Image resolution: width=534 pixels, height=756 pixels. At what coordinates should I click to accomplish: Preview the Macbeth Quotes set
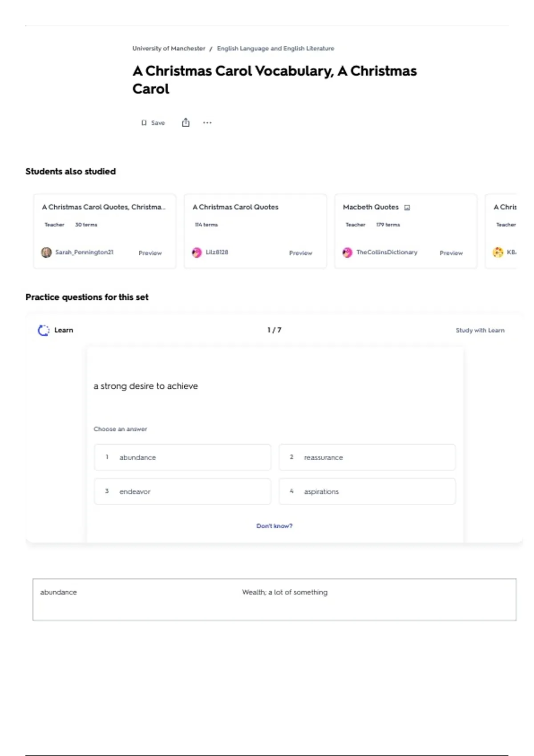[x=451, y=253]
